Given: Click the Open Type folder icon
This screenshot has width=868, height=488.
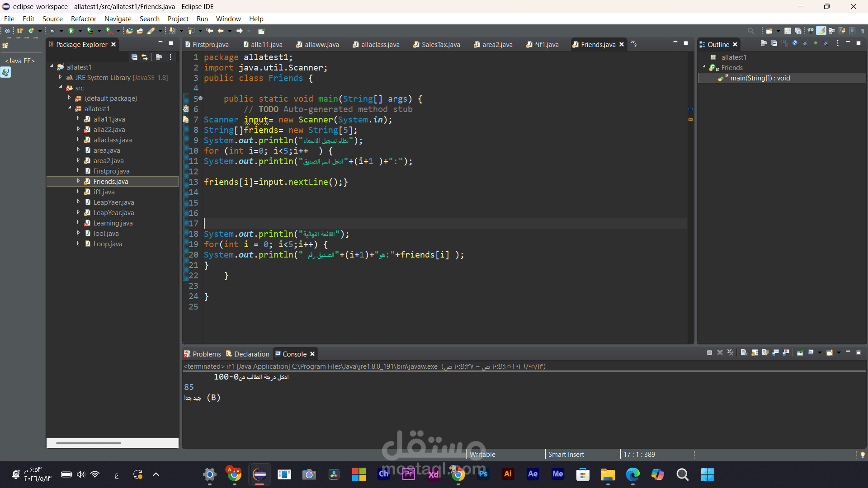Looking at the screenshot, I should tap(130, 31).
